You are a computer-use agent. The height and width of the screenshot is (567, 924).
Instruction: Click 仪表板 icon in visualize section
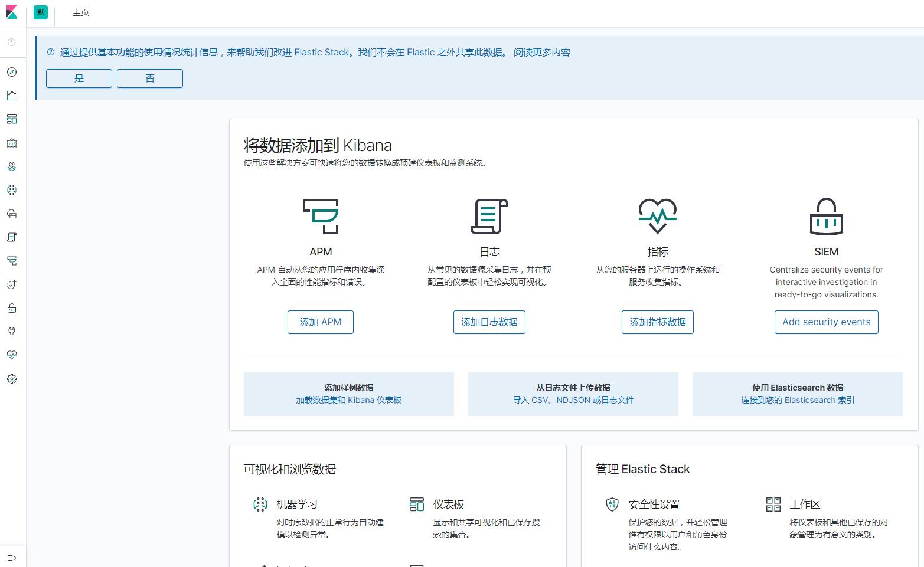(x=417, y=504)
